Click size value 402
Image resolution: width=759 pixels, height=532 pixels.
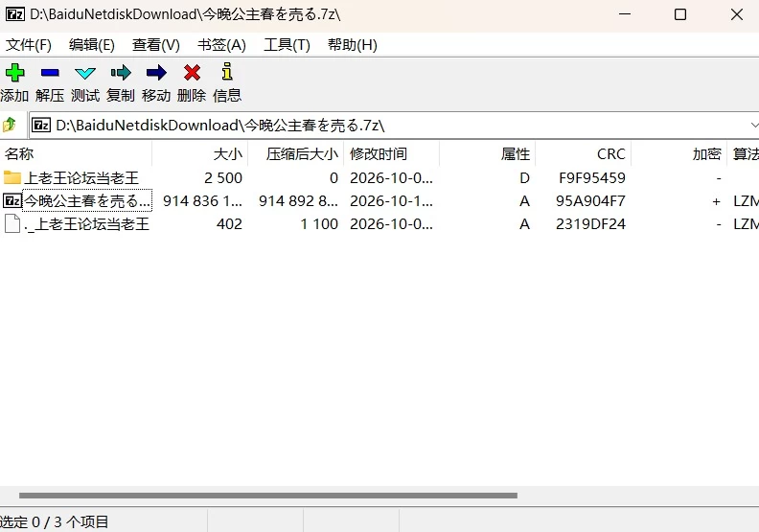(x=229, y=224)
